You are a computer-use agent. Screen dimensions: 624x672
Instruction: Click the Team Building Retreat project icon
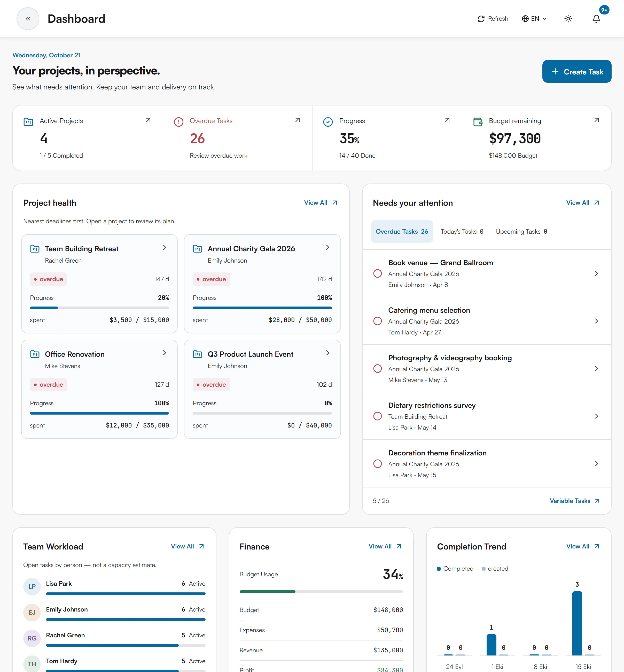click(x=35, y=249)
